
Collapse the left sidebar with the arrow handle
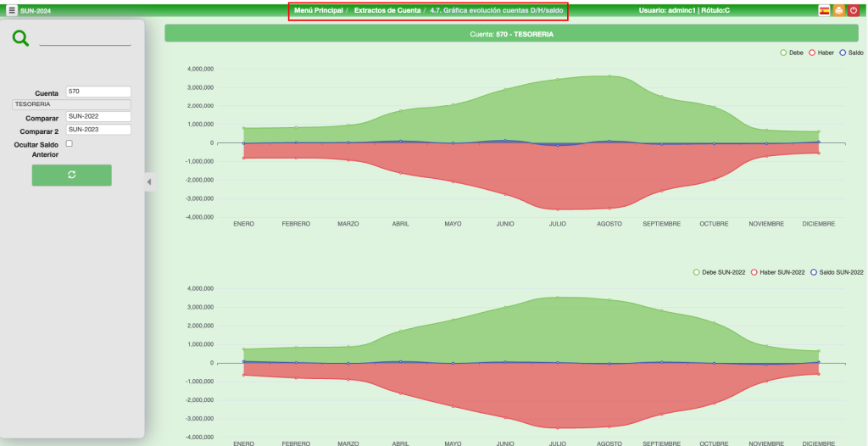pos(149,181)
